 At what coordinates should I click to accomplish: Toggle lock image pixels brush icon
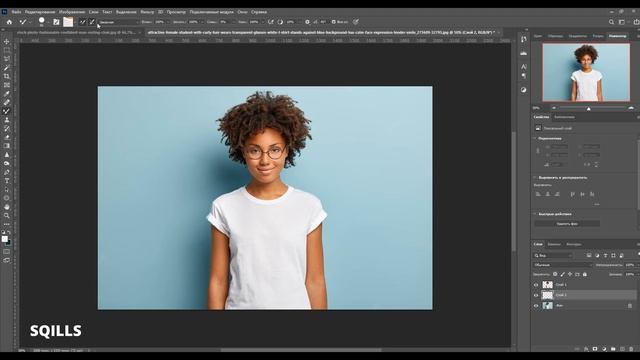coord(562,274)
